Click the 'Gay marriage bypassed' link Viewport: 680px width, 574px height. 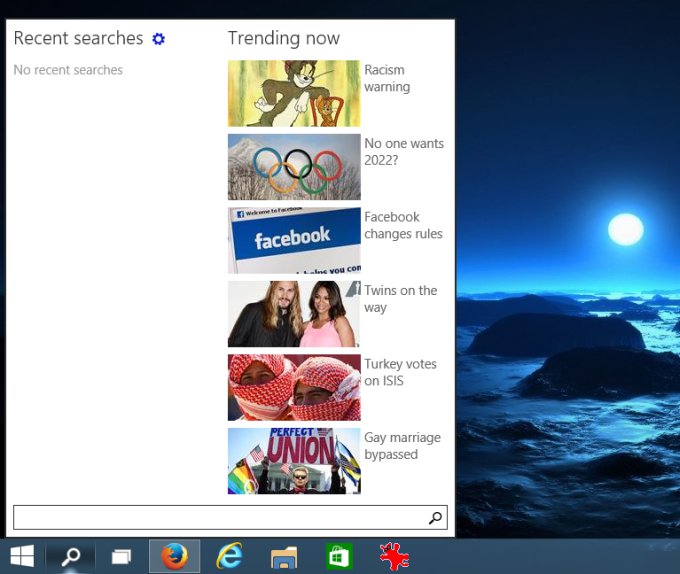(x=402, y=446)
